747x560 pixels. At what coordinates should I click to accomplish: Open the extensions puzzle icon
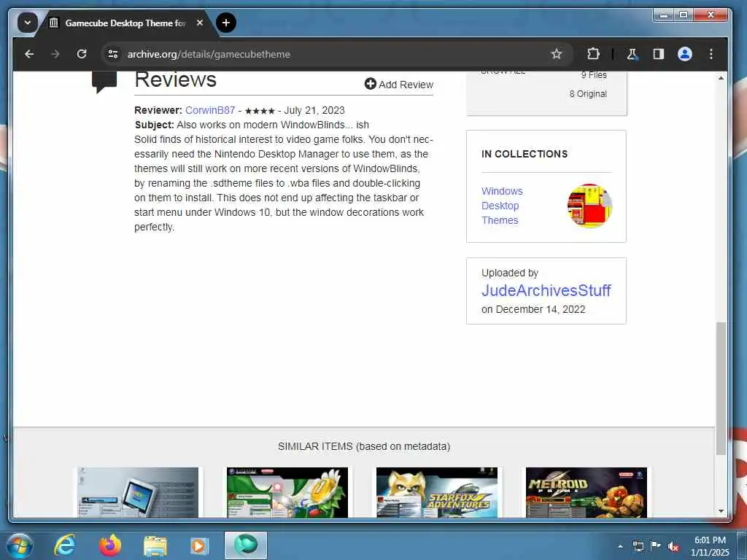[593, 54]
